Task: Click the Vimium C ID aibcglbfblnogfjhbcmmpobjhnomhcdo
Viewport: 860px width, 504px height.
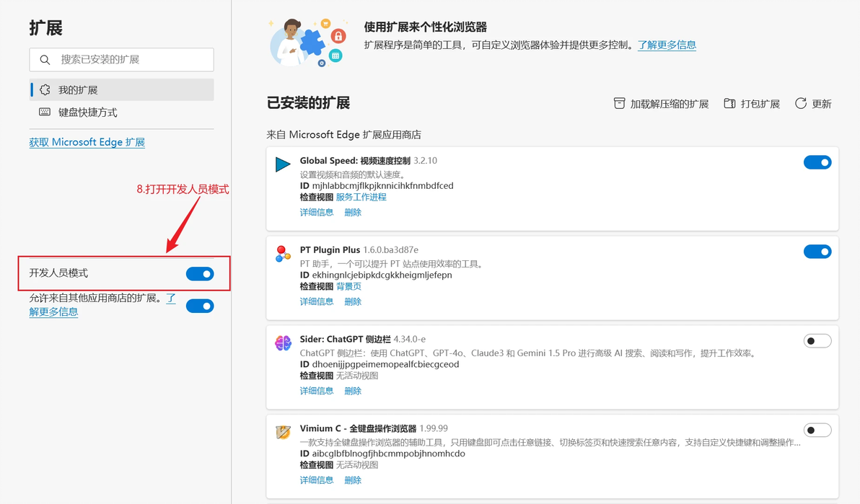Action: point(388,454)
